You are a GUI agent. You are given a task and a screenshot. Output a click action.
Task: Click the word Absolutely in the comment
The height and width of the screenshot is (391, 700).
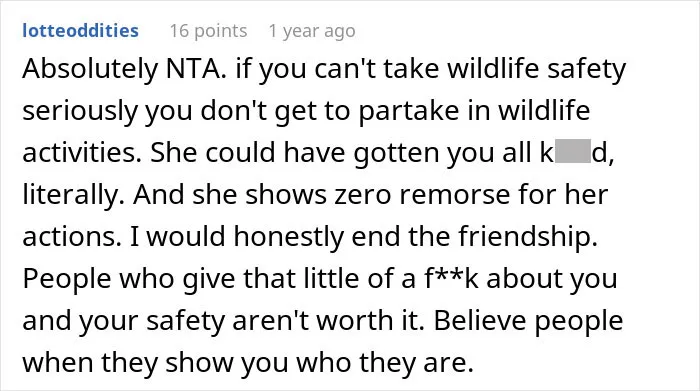click(90, 70)
